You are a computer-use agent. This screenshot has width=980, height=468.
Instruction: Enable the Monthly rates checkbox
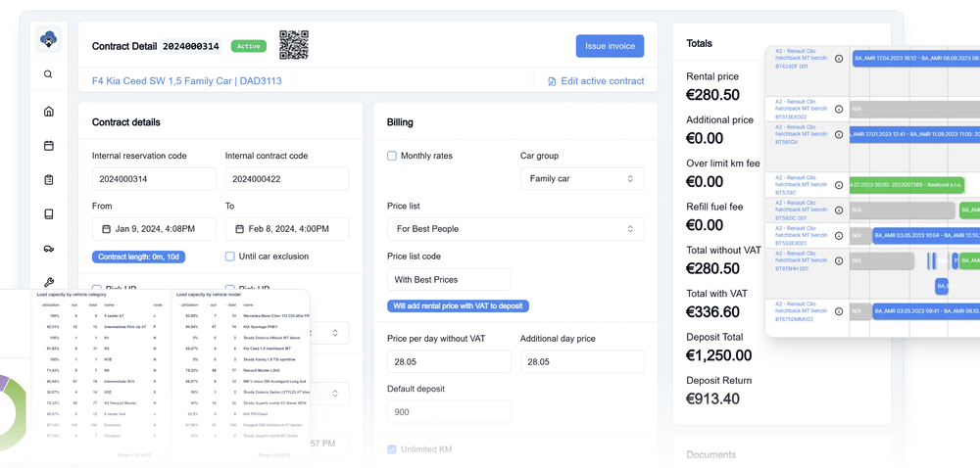coord(392,156)
